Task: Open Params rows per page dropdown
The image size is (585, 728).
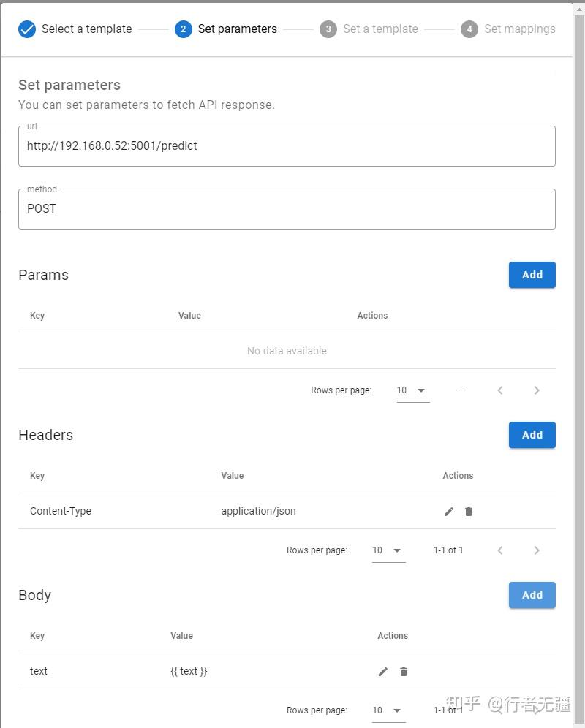Action: [x=412, y=390]
